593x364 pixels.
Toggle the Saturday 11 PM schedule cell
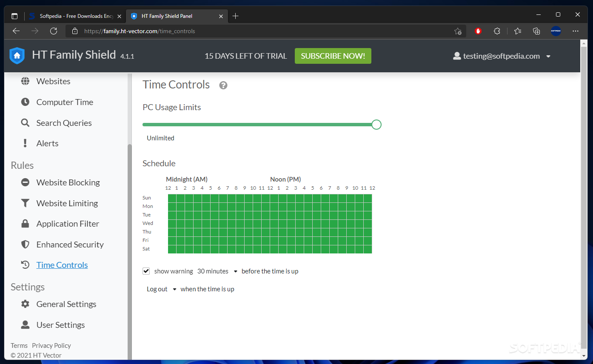pyautogui.click(x=368, y=249)
